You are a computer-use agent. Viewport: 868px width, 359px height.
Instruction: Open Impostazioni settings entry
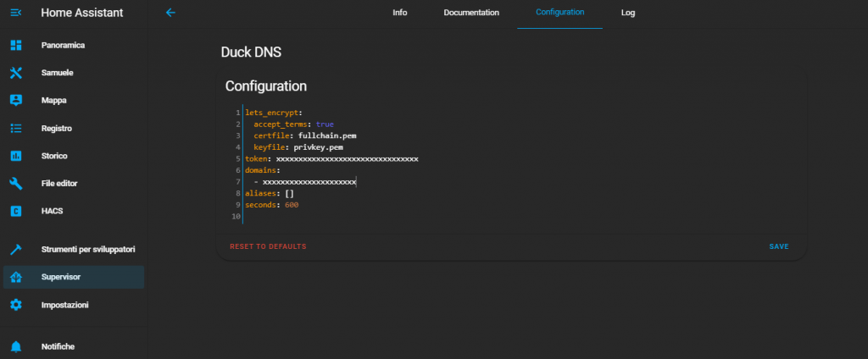[74, 305]
